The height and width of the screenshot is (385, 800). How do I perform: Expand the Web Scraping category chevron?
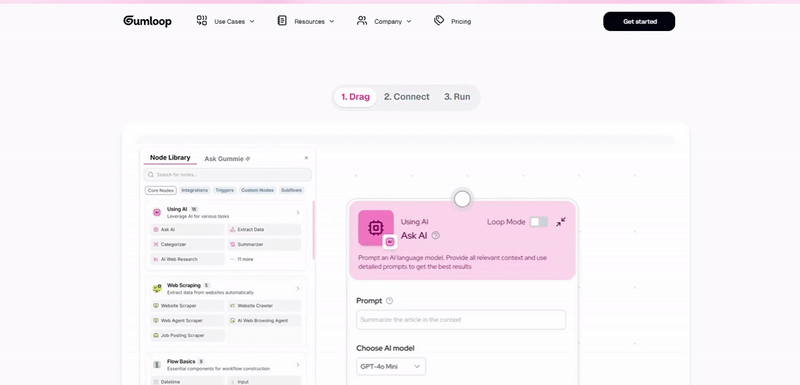point(298,289)
